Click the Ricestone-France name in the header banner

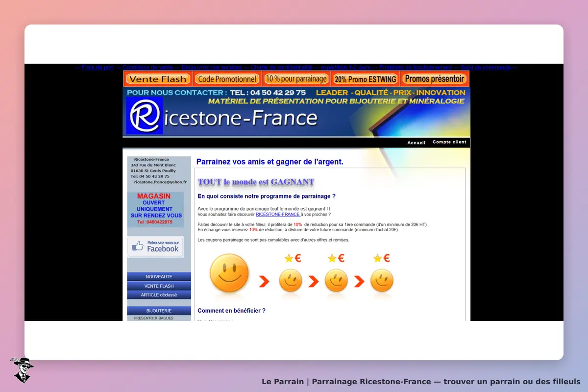240,118
